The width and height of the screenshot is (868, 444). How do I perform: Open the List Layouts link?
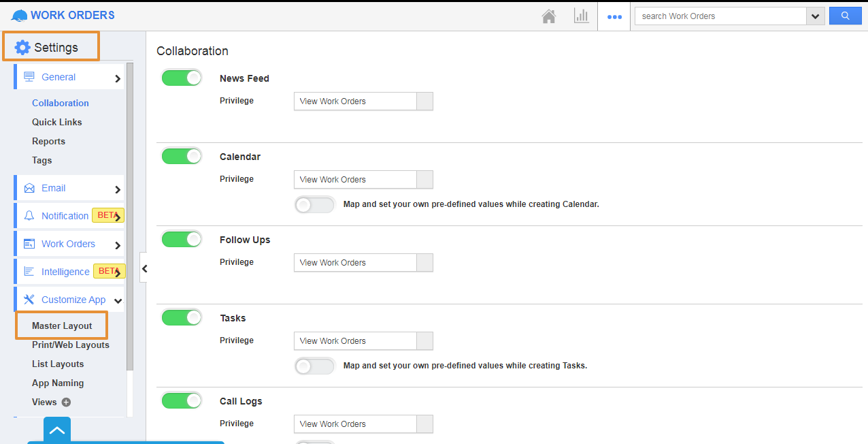pyautogui.click(x=58, y=364)
